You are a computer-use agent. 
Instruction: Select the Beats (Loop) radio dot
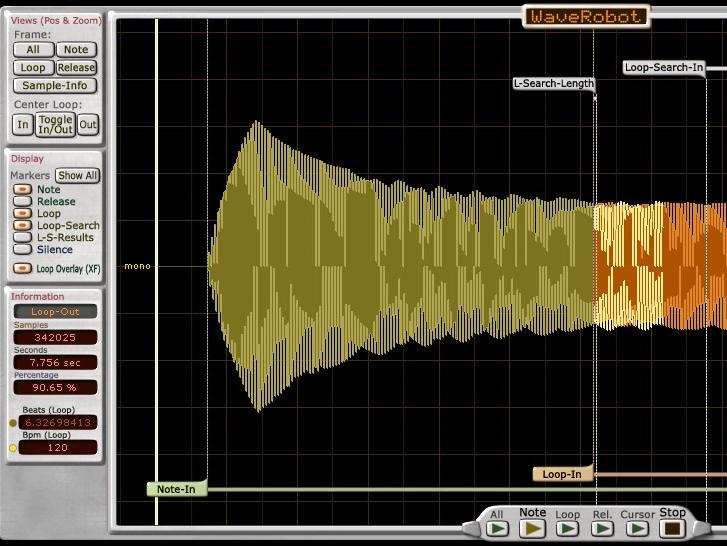click(13, 423)
